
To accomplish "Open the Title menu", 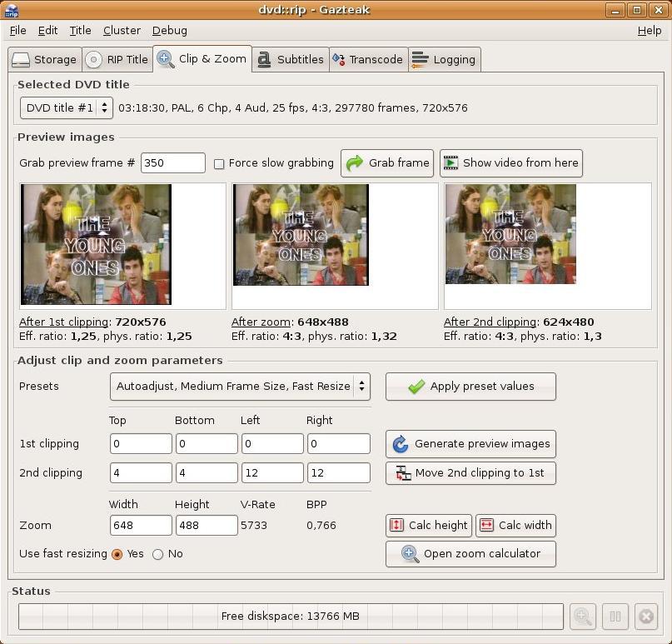I will pyautogui.click(x=80, y=31).
